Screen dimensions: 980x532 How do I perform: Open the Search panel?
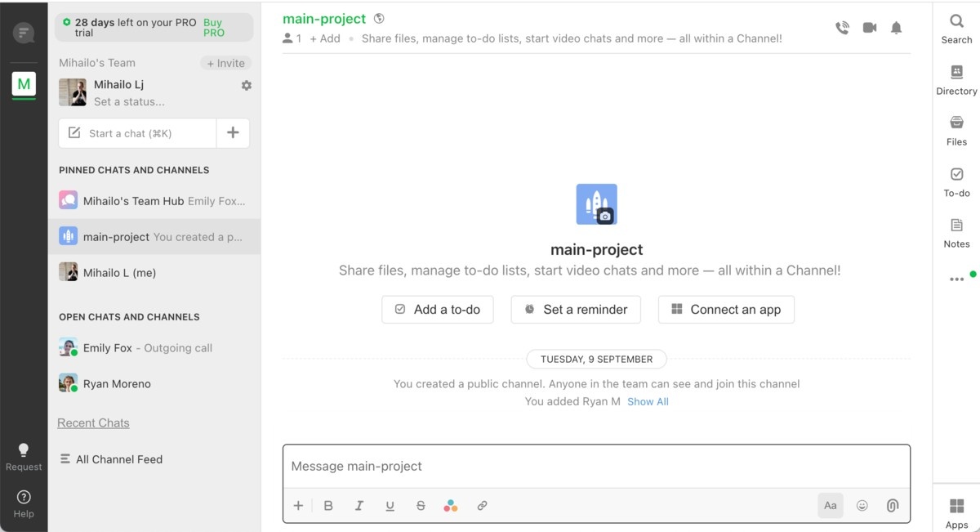point(956,29)
